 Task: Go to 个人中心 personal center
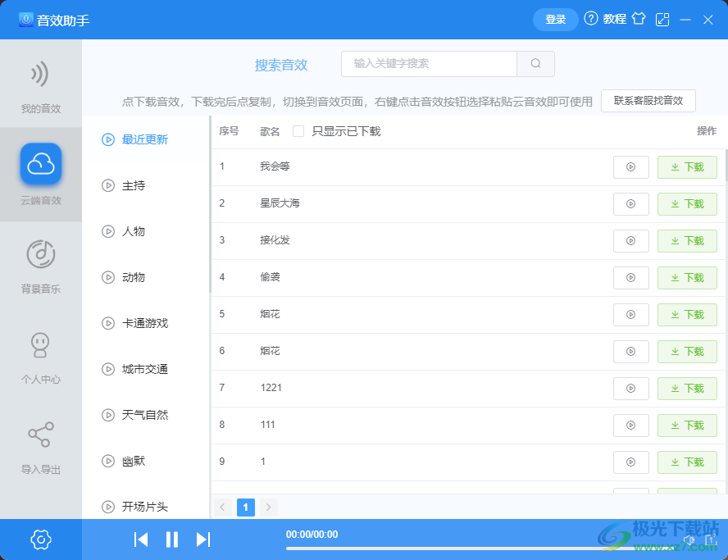[41, 356]
